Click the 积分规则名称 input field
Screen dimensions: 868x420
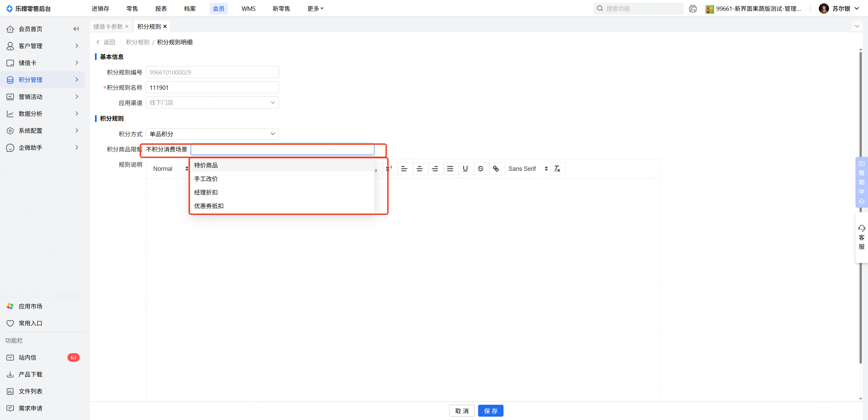tap(212, 87)
